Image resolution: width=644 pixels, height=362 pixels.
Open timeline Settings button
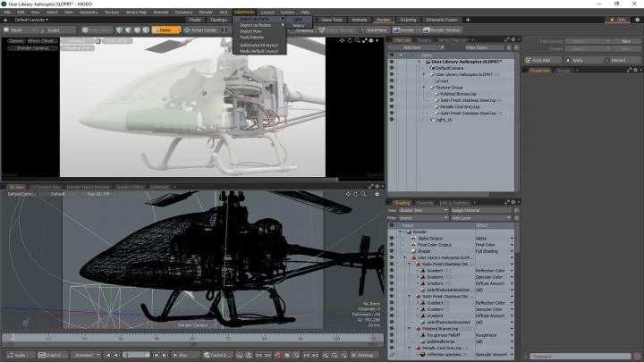[x=362, y=355]
